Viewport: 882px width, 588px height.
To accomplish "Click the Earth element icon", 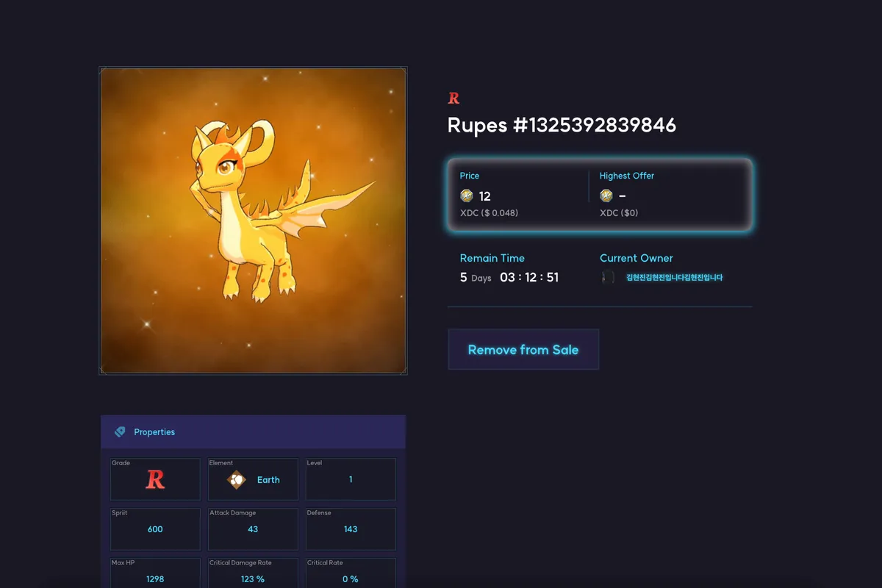I will [236, 480].
